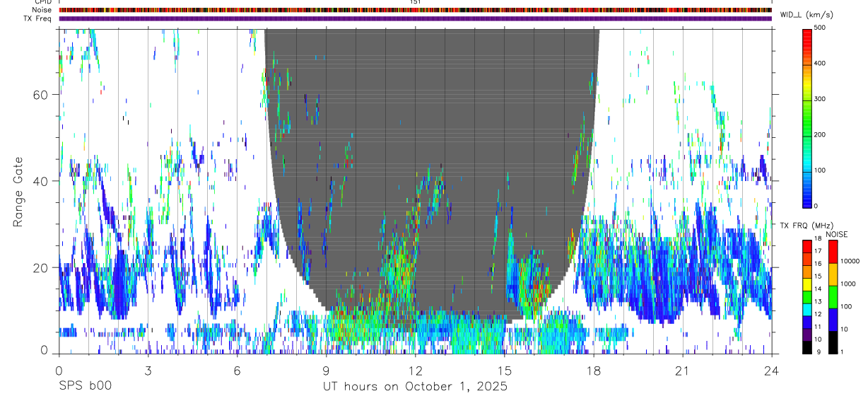The image size is (868, 401).
Task: Click the 200 tick on width colorbar
Action: tap(821, 134)
